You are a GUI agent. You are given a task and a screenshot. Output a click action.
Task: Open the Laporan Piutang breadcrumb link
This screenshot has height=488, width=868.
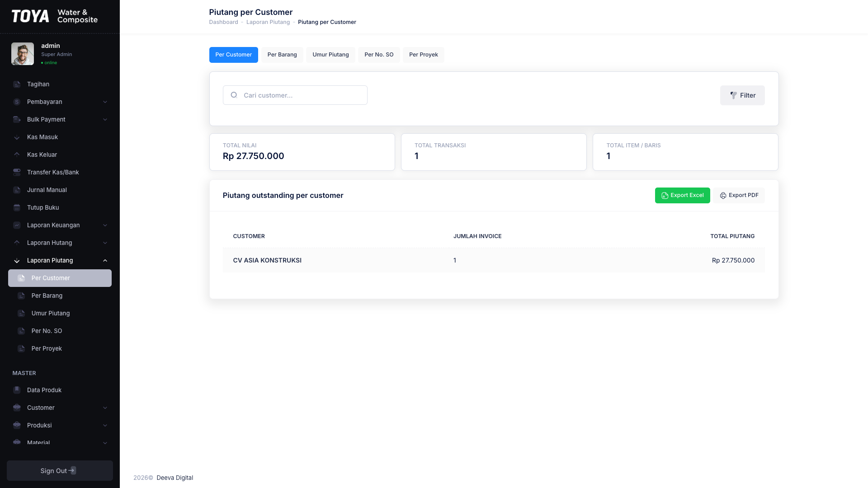point(268,22)
